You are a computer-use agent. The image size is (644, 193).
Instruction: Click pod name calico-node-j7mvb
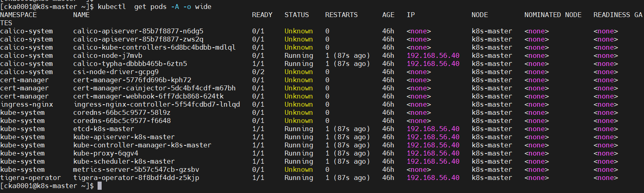tap(108, 55)
